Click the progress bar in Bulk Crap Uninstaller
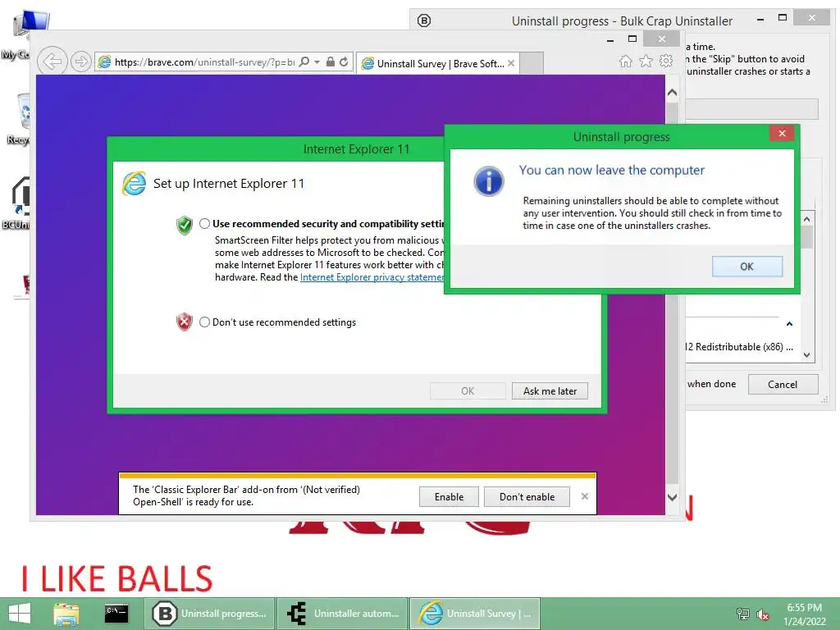This screenshot has width=840, height=630. 751,109
